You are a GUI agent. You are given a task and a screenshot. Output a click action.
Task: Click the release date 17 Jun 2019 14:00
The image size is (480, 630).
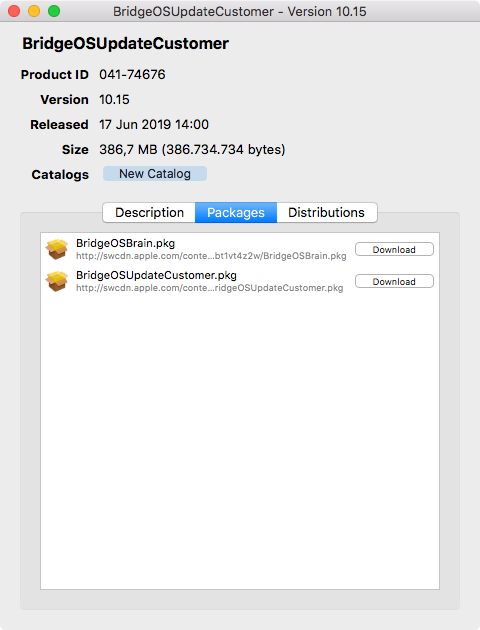pyautogui.click(x=154, y=125)
